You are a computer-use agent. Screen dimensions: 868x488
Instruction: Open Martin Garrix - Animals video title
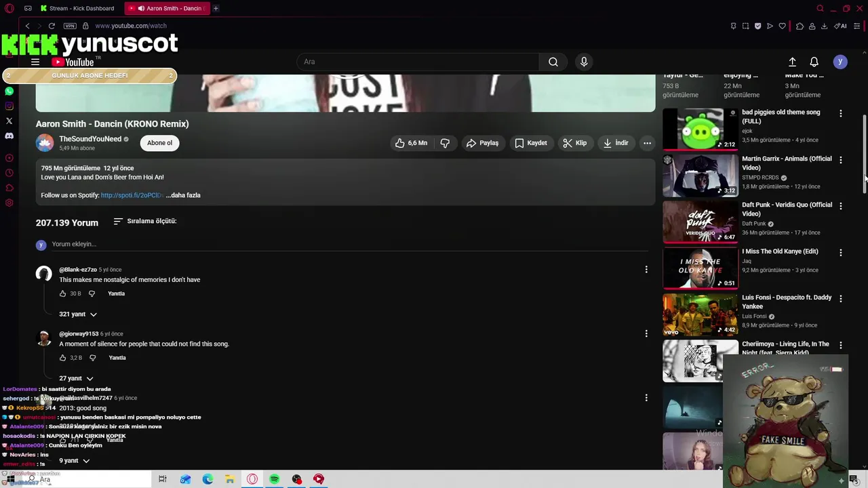pos(787,163)
